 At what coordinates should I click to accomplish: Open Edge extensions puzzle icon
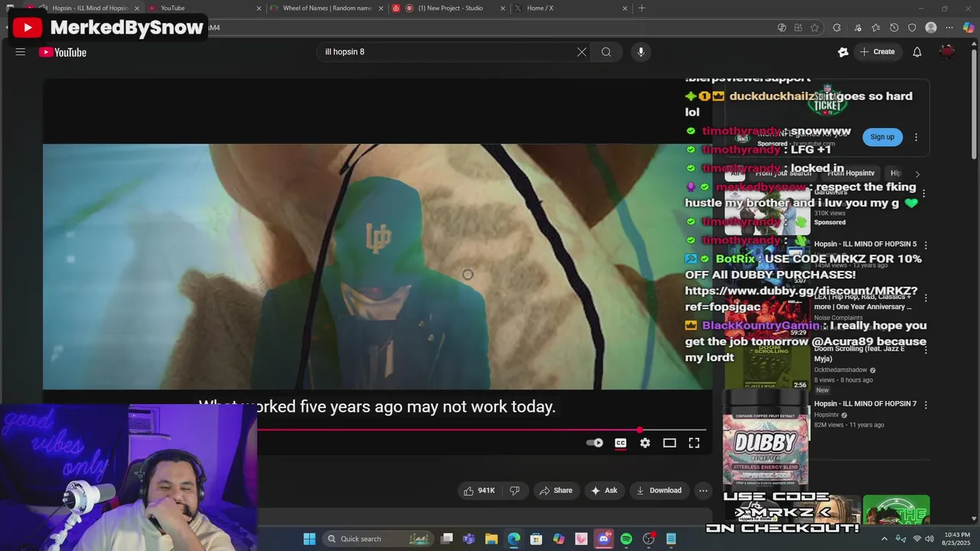[837, 28]
